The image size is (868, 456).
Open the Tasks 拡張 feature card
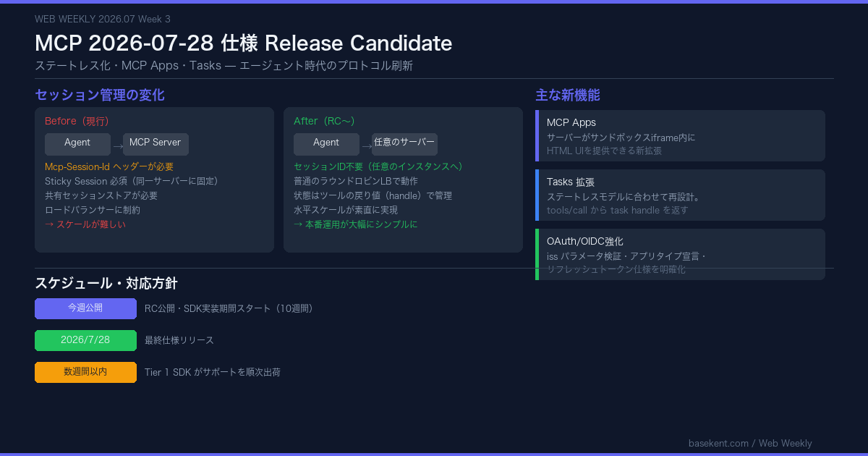[680, 195]
